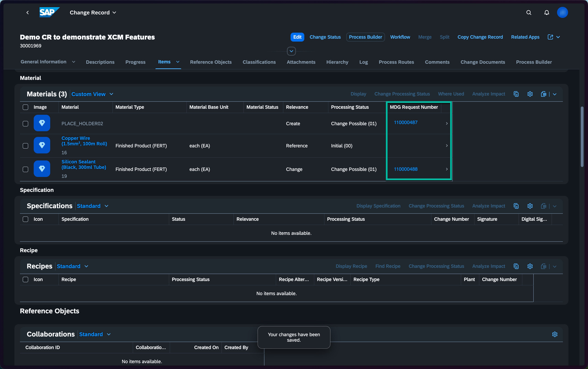Open MDG request 110000488 link
Screen dimensions: 588x369
click(406, 169)
